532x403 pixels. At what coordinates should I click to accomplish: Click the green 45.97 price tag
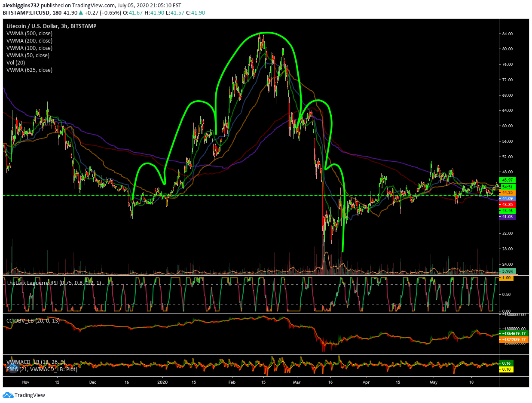tap(507, 180)
